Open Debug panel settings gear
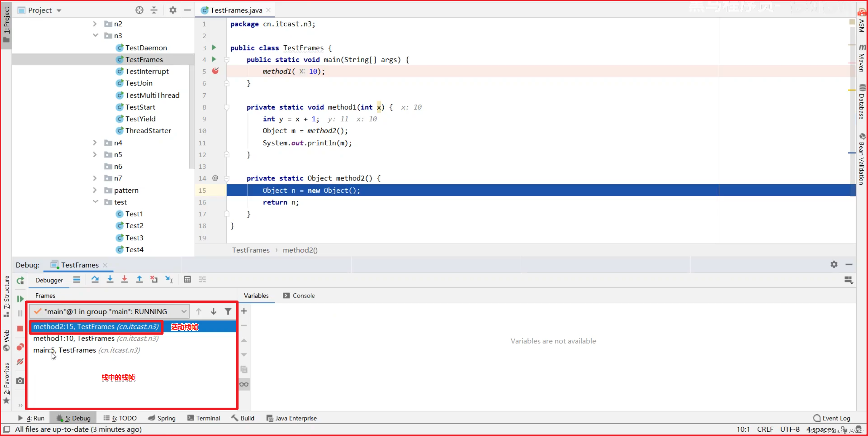The width and height of the screenshot is (868, 436). [834, 264]
